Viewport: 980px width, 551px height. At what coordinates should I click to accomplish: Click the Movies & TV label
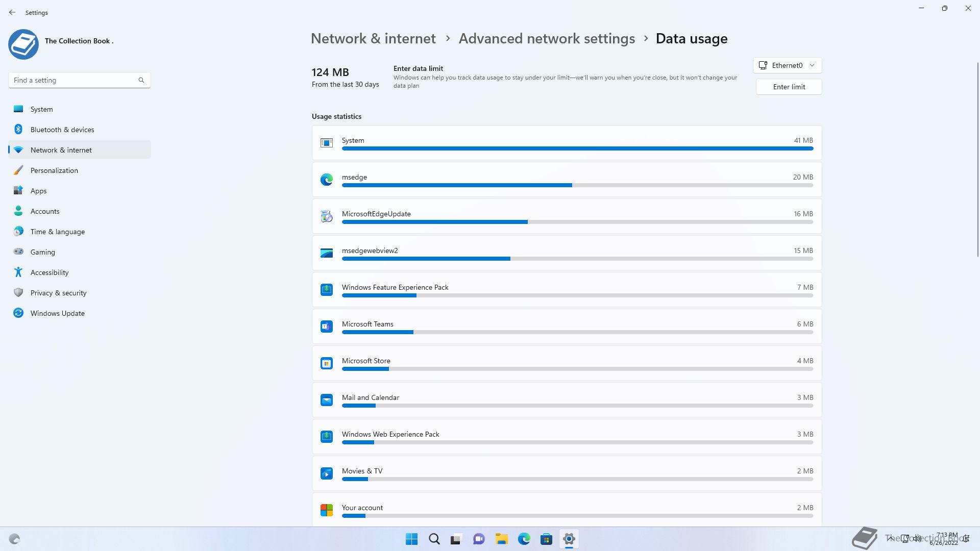[362, 471]
